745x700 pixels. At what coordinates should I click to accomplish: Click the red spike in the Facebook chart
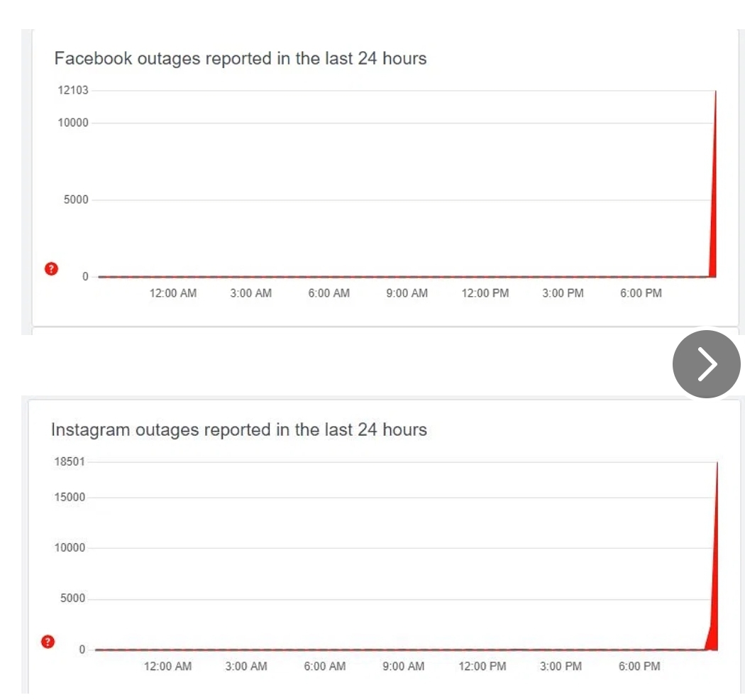point(713,234)
